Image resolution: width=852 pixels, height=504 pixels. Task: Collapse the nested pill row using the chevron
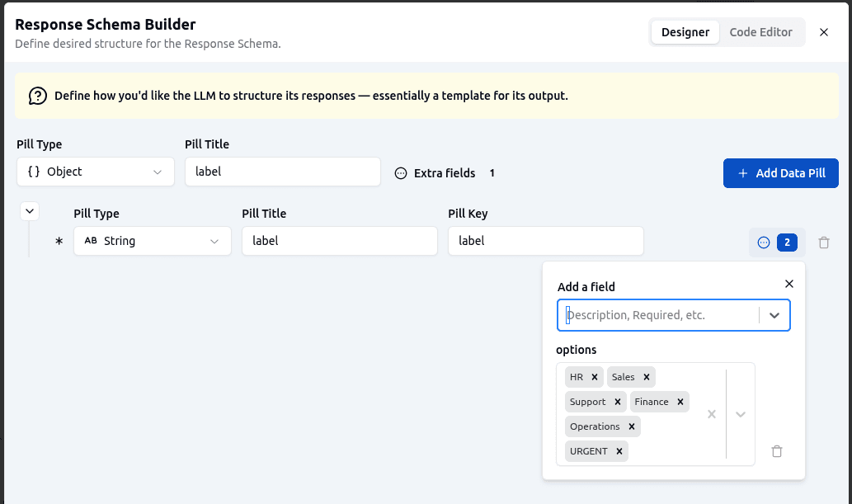(29, 210)
